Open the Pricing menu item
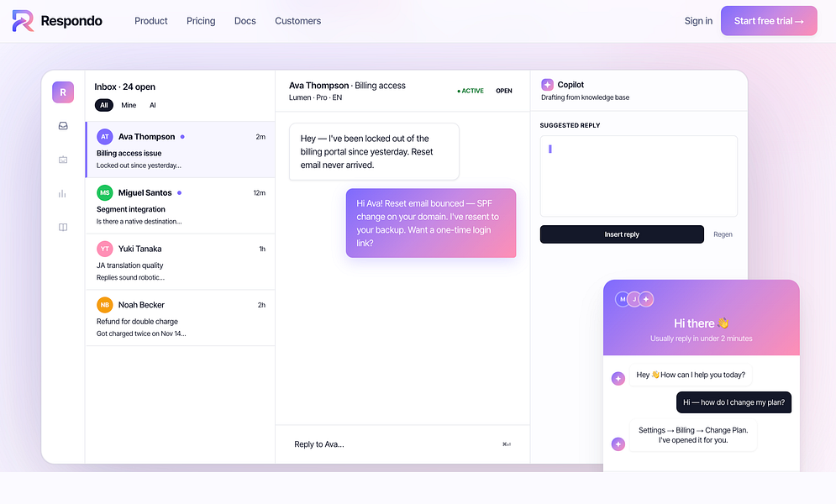This screenshot has width=836, height=504. coord(201,21)
